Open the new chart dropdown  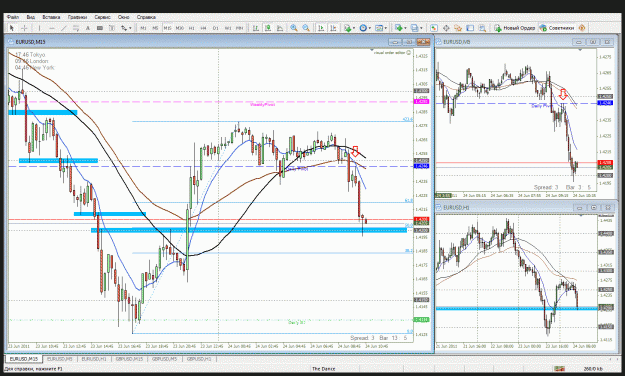tap(405, 28)
